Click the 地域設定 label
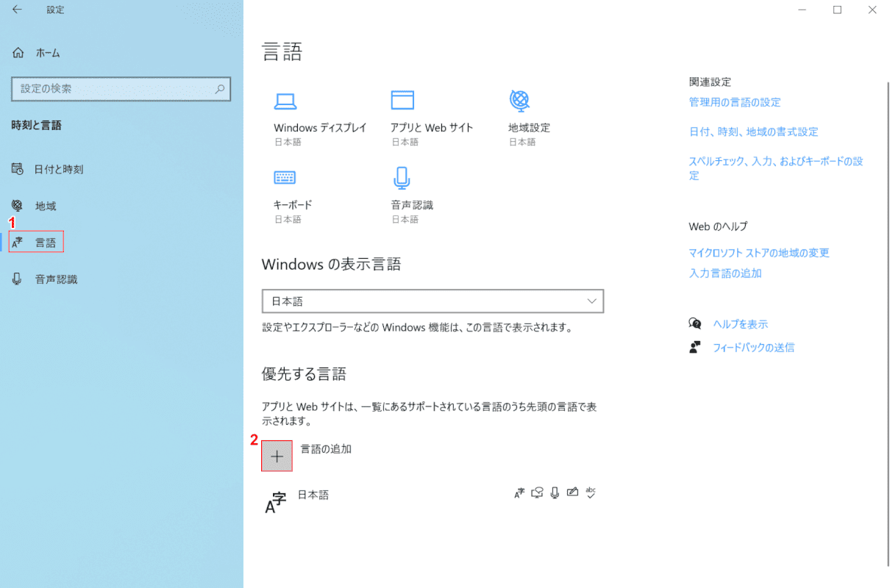The width and height of the screenshot is (890, 588). click(529, 127)
